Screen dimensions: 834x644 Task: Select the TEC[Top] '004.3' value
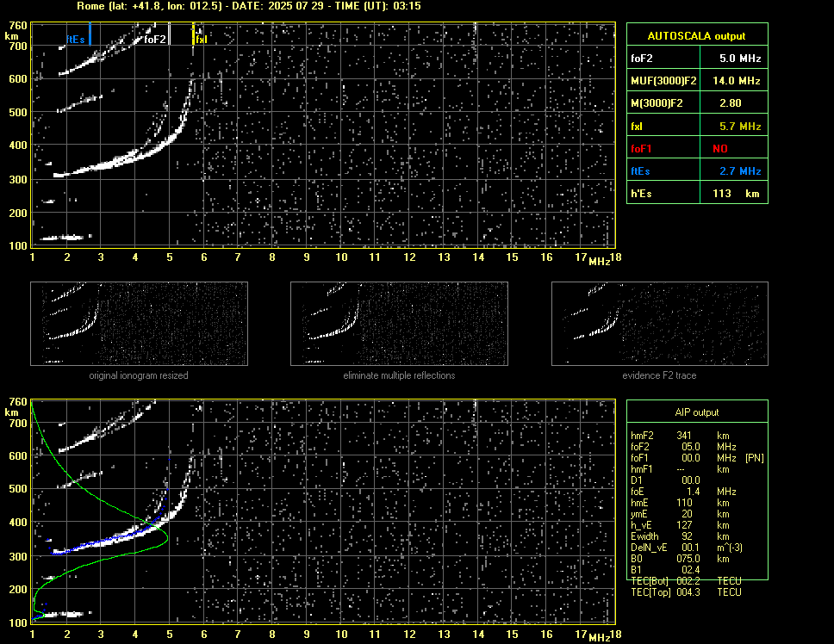[688, 592]
